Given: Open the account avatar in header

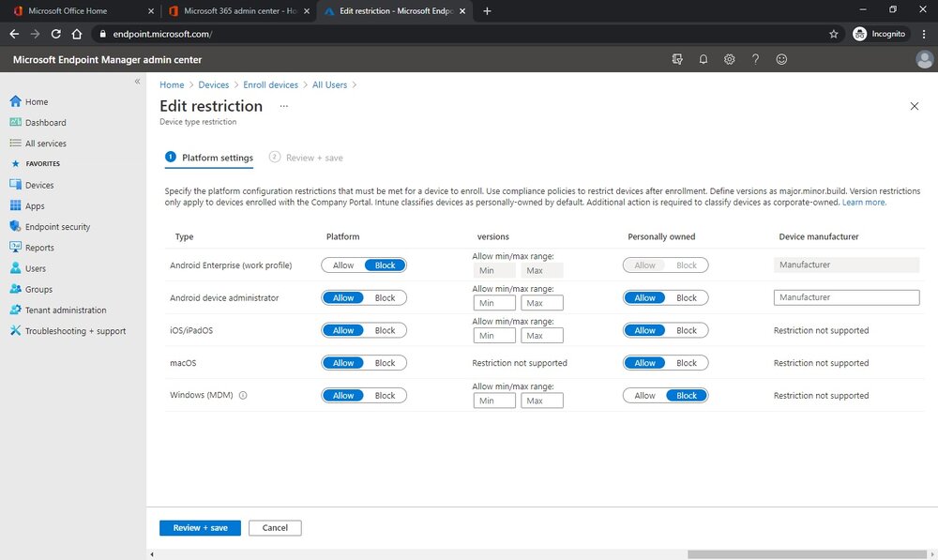Looking at the screenshot, I should pos(924,59).
